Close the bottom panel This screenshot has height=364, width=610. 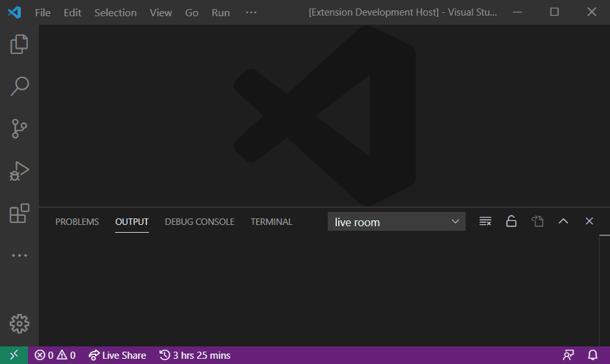[x=589, y=221]
